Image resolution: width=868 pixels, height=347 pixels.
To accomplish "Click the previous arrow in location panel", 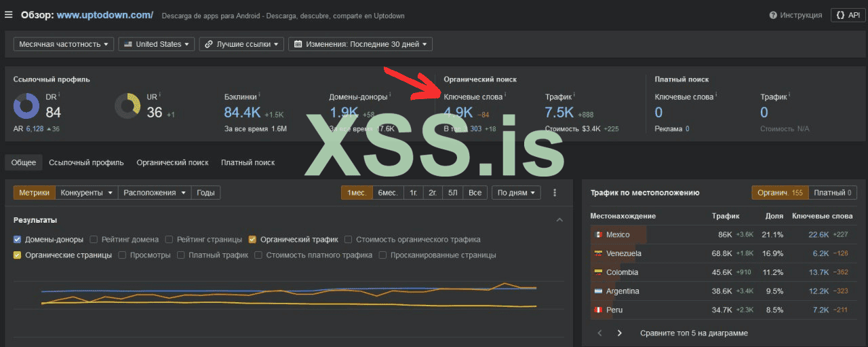I will pos(599,333).
